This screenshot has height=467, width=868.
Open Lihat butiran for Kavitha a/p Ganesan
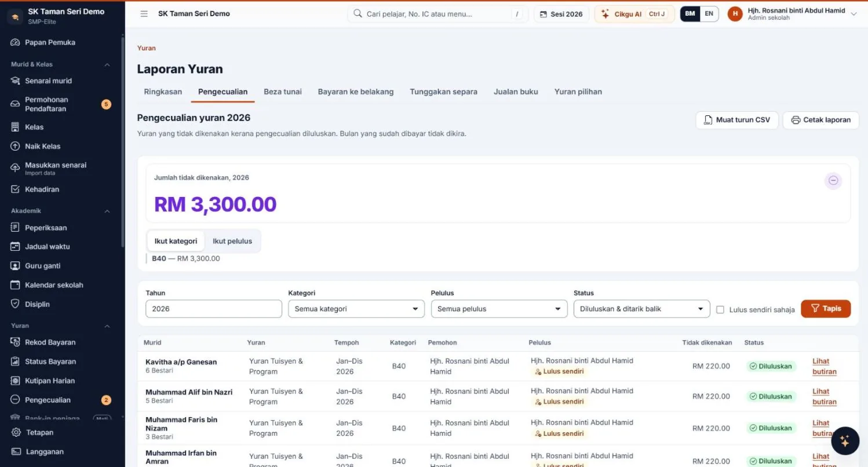click(x=824, y=366)
